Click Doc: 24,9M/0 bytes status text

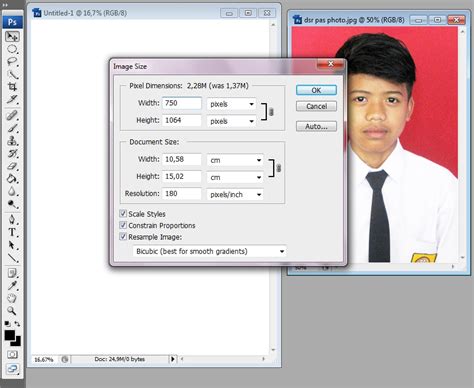coord(120,359)
